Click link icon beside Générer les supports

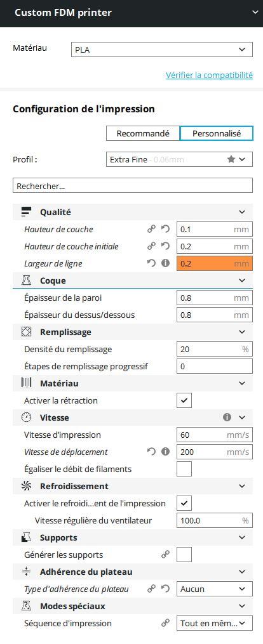[166, 555]
